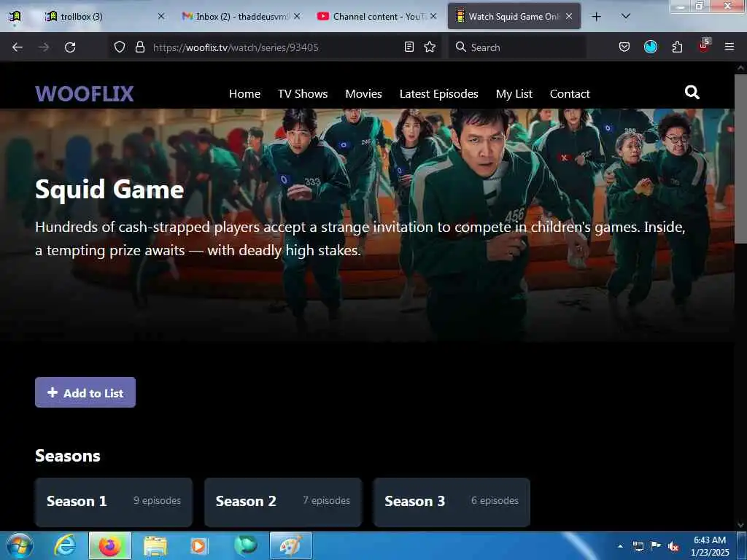Screen dimensions: 747x560
Task: Click the WOOFLIX logo
Action: [85, 93]
